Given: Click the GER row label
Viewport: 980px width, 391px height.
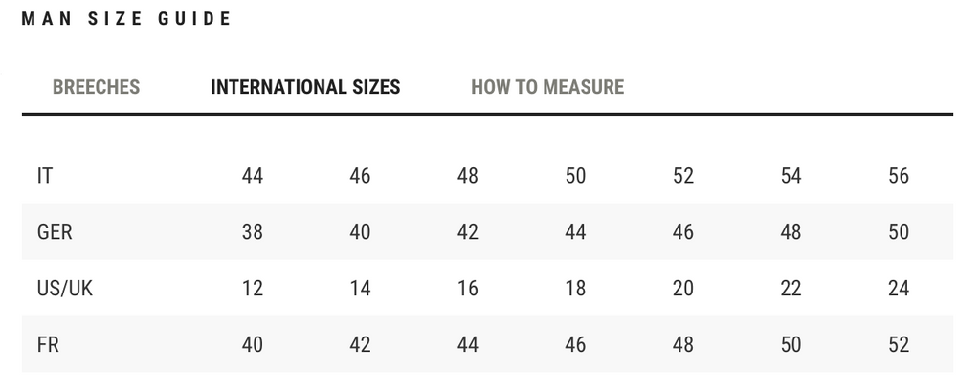Looking at the screenshot, I should click(55, 232).
